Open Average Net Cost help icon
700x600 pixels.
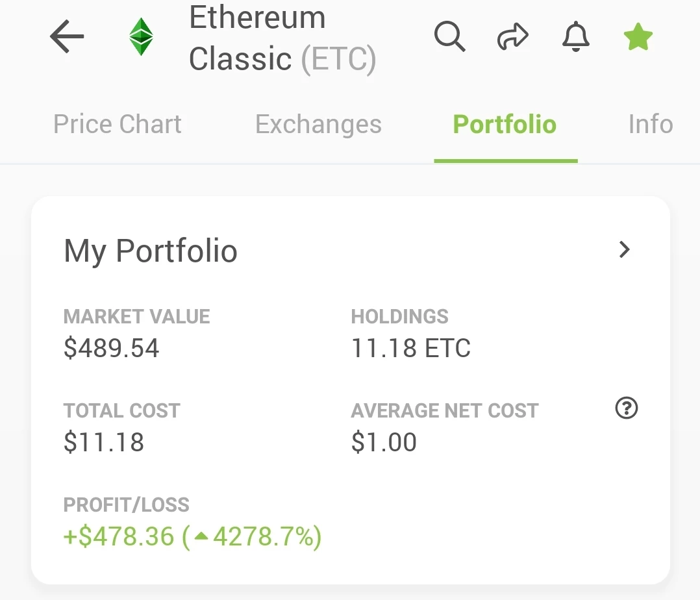point(627,408)
